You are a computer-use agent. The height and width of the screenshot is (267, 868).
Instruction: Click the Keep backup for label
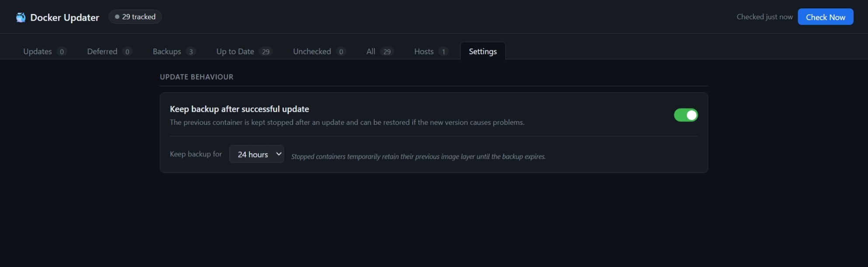click(196, 154)
